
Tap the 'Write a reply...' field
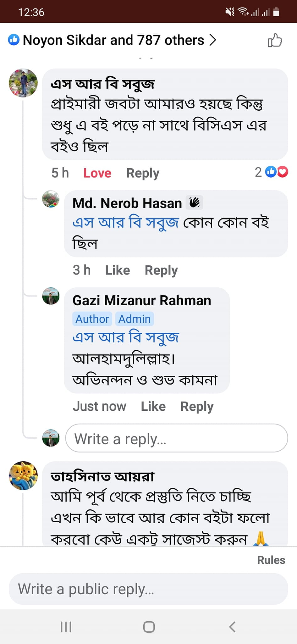176,438
